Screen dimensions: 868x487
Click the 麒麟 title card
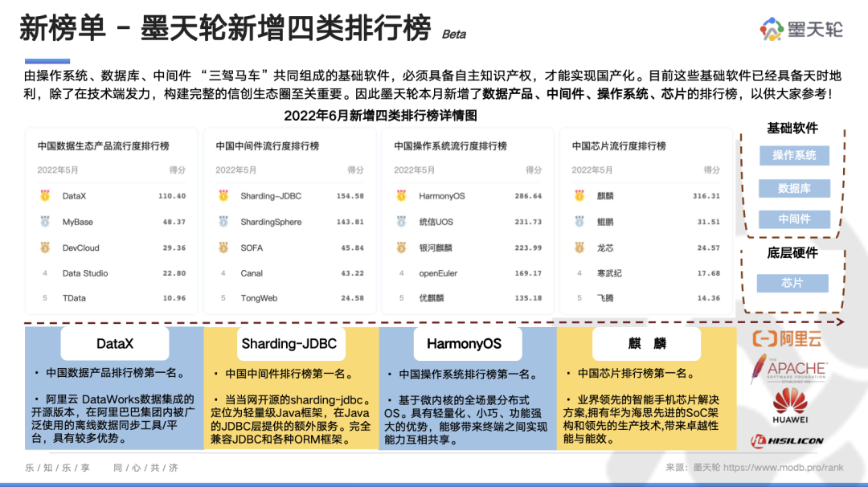[646, 344]
